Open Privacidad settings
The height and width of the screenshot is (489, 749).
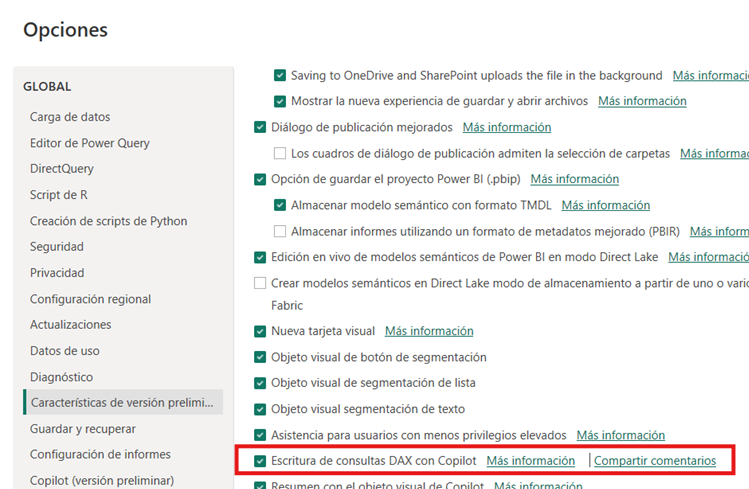(x=57, y=273)
